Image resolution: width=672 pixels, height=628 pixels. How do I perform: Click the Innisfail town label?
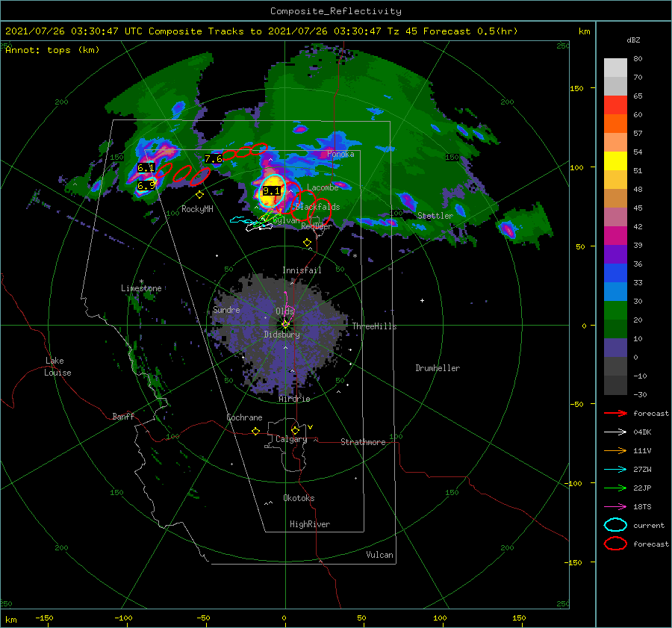tap(302, 270)
